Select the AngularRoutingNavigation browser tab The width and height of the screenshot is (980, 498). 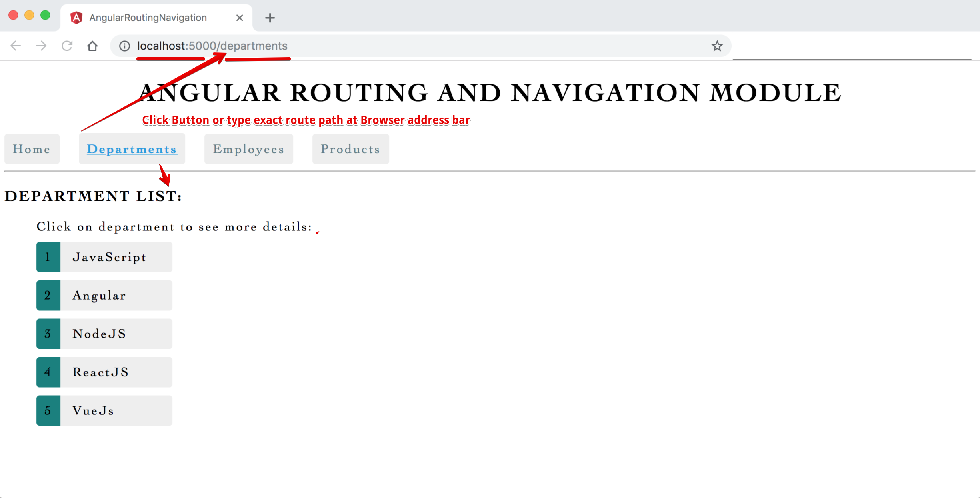pyautogui.click(x=148, y=18)
